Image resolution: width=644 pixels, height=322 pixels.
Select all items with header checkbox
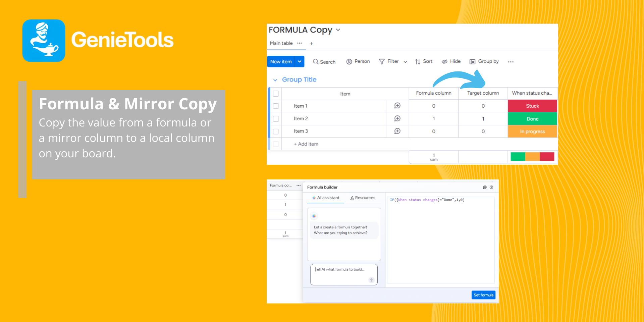tap(276, 94)
